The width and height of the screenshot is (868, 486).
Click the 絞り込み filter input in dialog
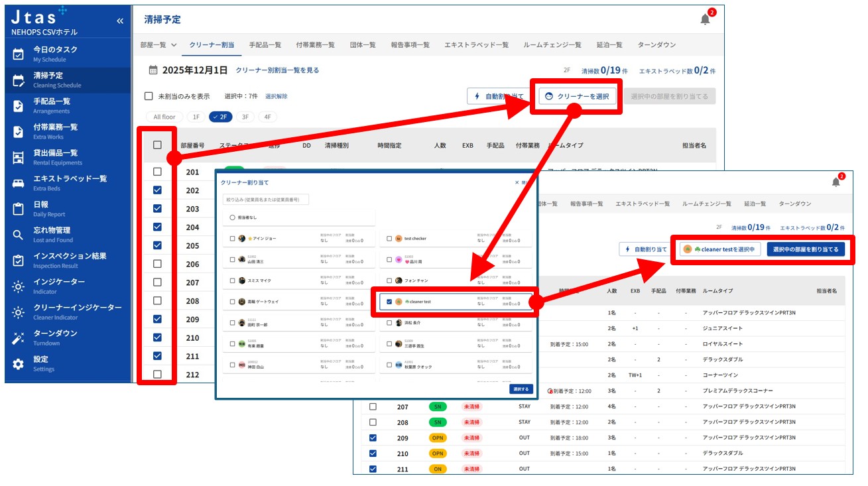pos(266,199)
